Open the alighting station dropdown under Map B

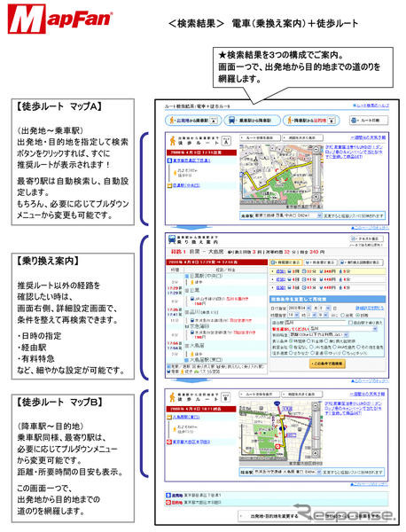pos(288,472)
